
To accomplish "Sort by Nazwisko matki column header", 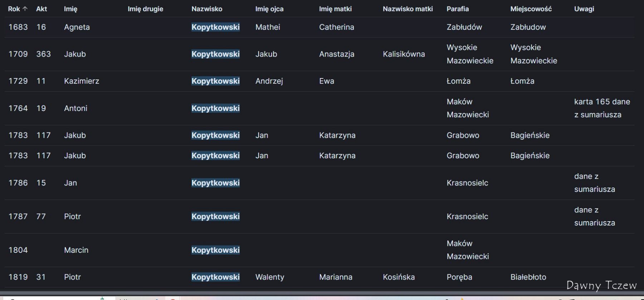I will 408,9.
